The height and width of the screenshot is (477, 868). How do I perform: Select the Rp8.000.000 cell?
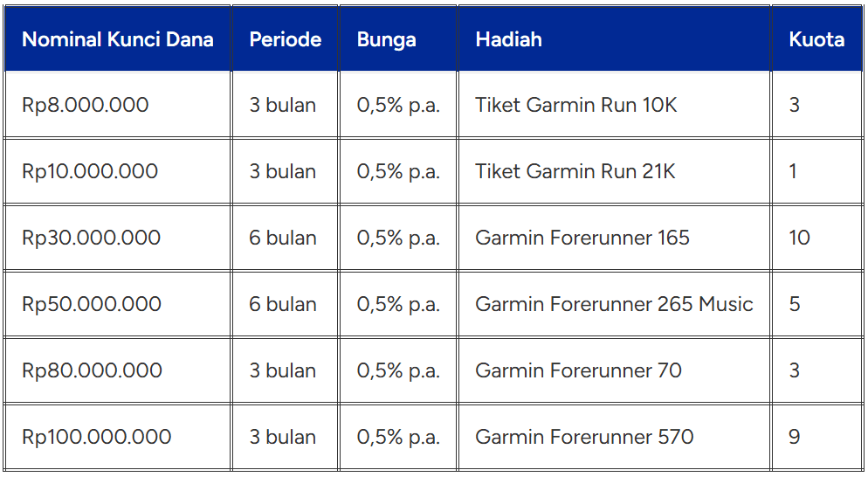tap(117, 105)
